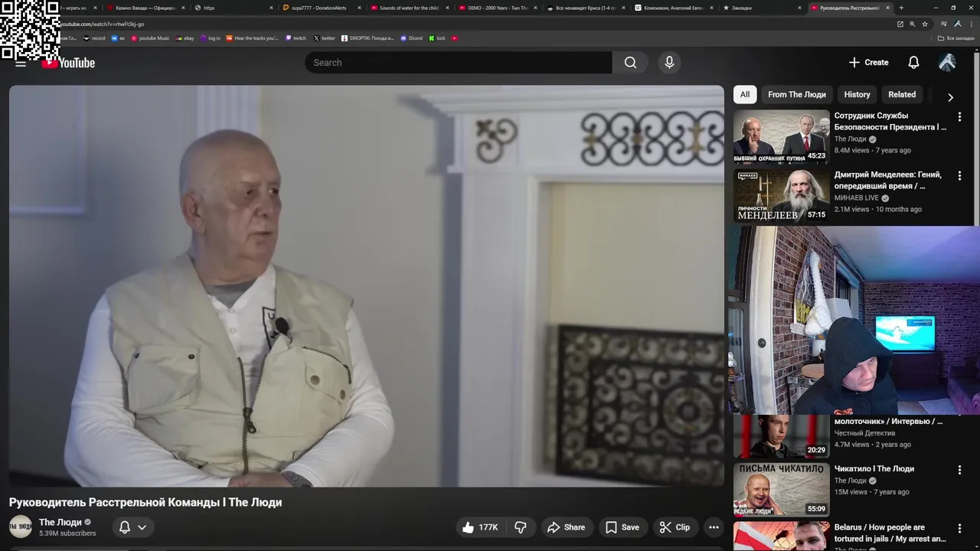The image size is (980, 551).
Task: Open Сотрудник Службы Безопасности video thumbnail
Action: (x=781, y=136)
